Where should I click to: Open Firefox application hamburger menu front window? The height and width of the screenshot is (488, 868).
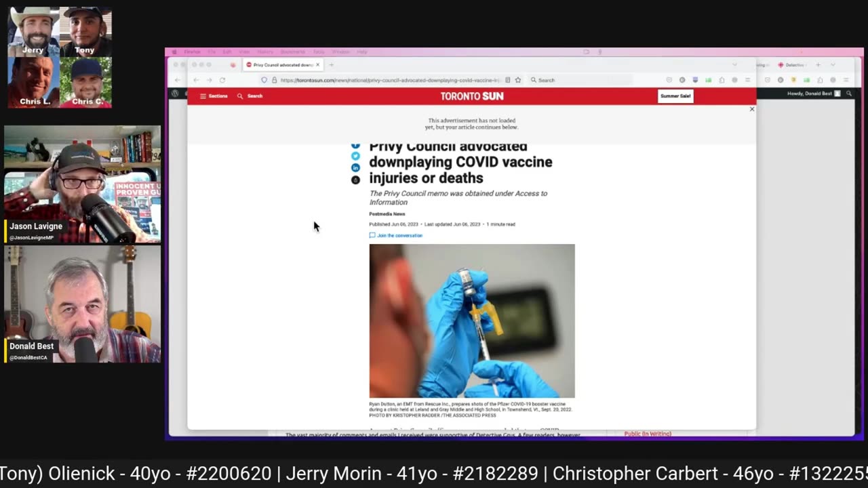[747, 80]
